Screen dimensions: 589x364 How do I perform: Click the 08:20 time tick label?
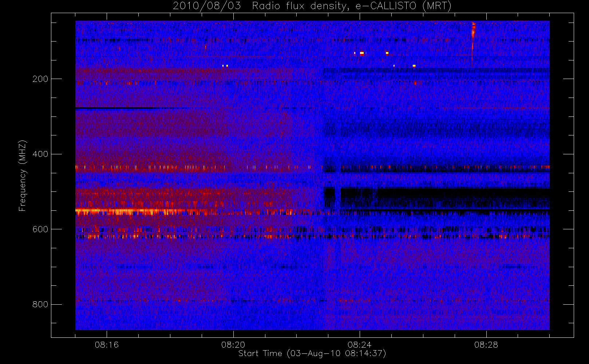(233, 345)
